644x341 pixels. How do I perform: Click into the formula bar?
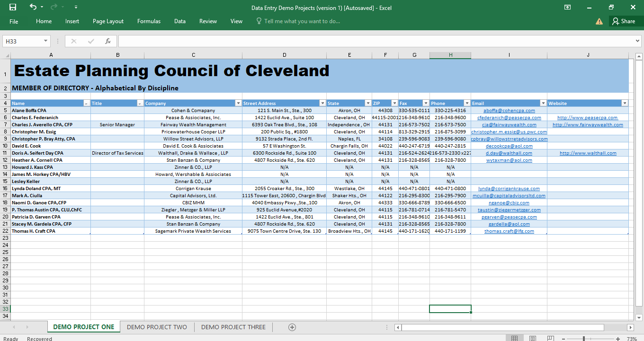pos(376,41)
